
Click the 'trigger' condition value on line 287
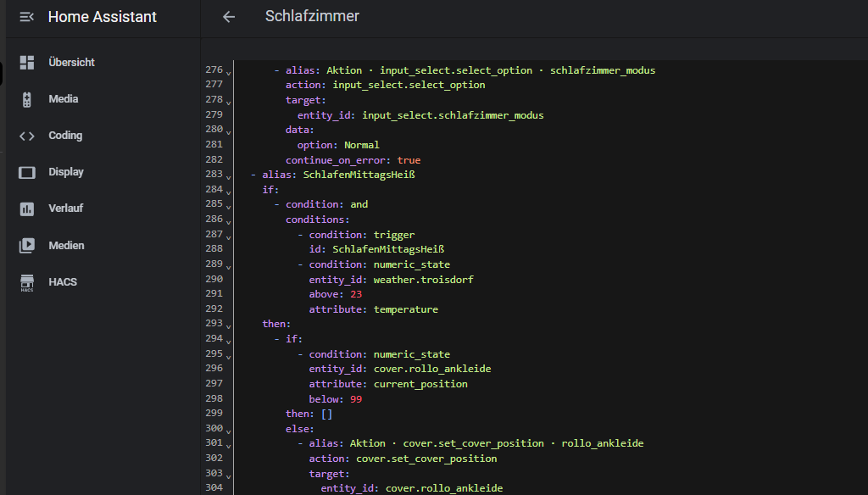click(393, 235)
